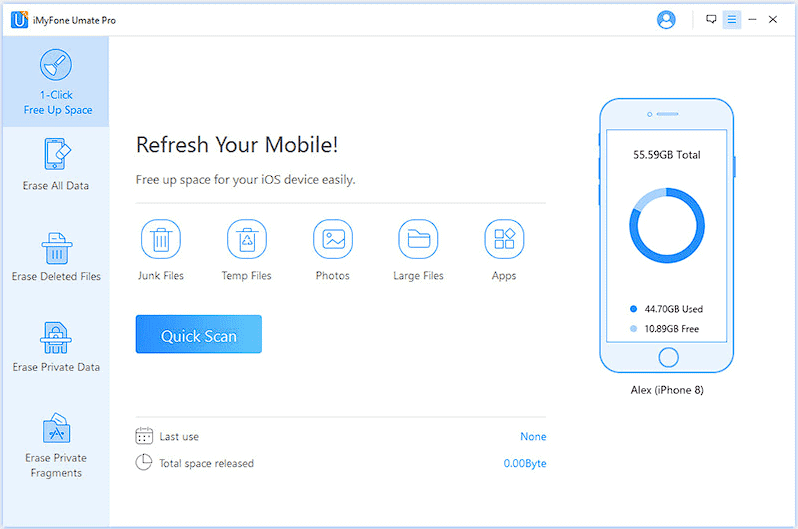
Task: Open Erase Private Fragments section
Action: 55,446
